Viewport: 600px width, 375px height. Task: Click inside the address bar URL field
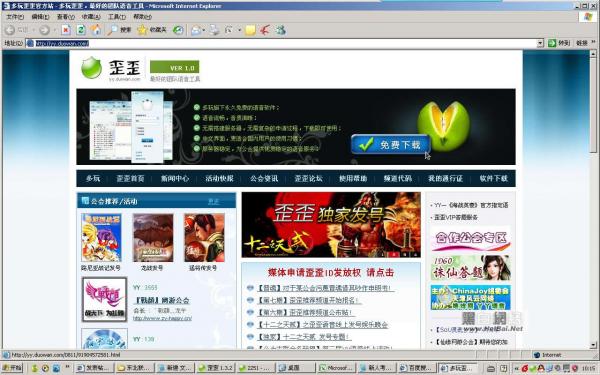[281, 43]
